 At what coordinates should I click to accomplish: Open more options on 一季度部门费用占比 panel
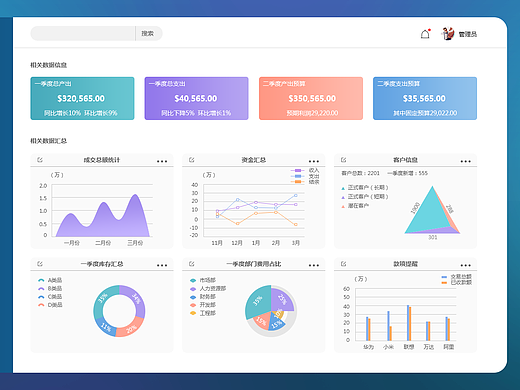(x=314, y=265)
